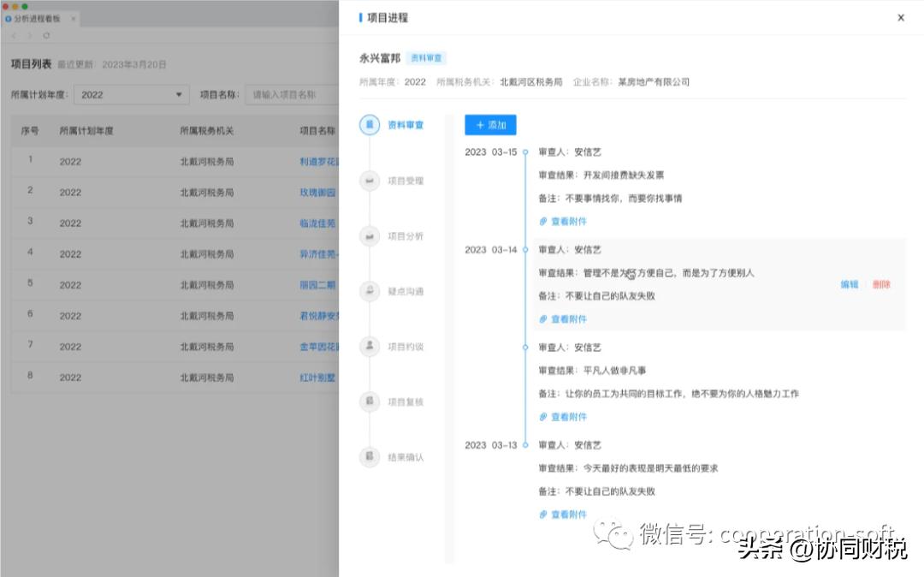This screenshot has height=577, width=924.
Task: Select the 结果确认 stage icon
Action: tap(368, 456)
